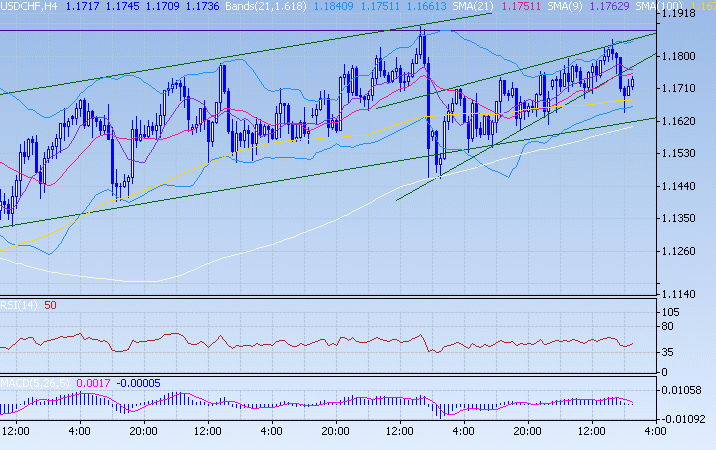Click the 1.1140 price axis label
716x450 pixels.
(686, 294)
